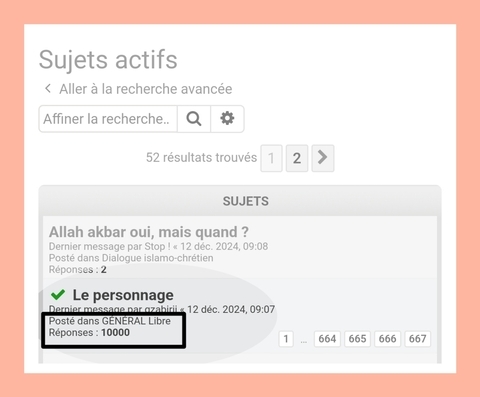Open forum Dialogue islamo-chrétien

157,258
